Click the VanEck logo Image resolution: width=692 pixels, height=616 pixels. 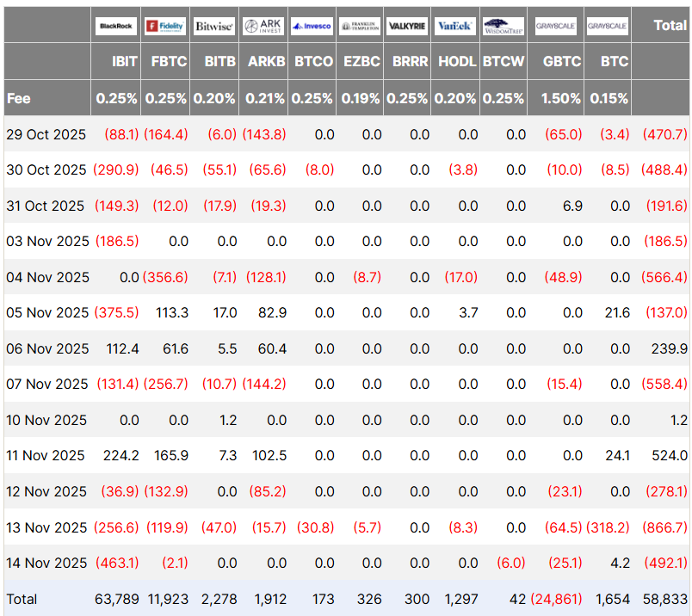[455, 26]
